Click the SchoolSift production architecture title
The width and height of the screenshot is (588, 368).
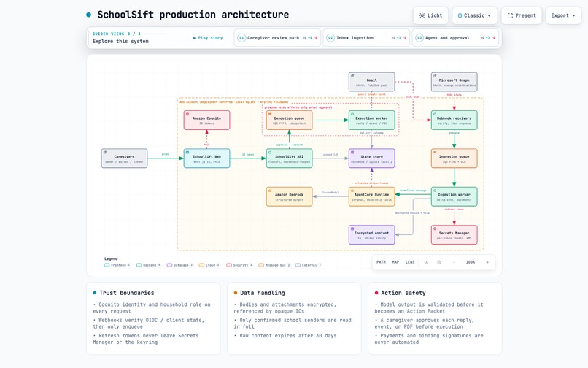pyautogui.click(x=193, y=15)
